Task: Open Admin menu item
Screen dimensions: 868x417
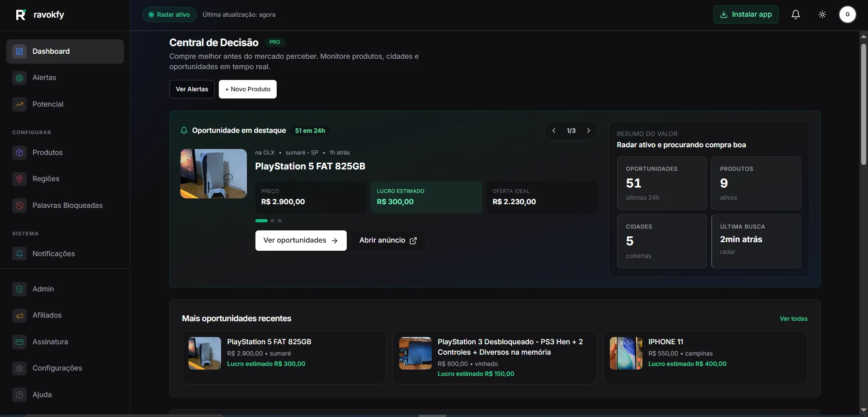Action: (65, 289)
